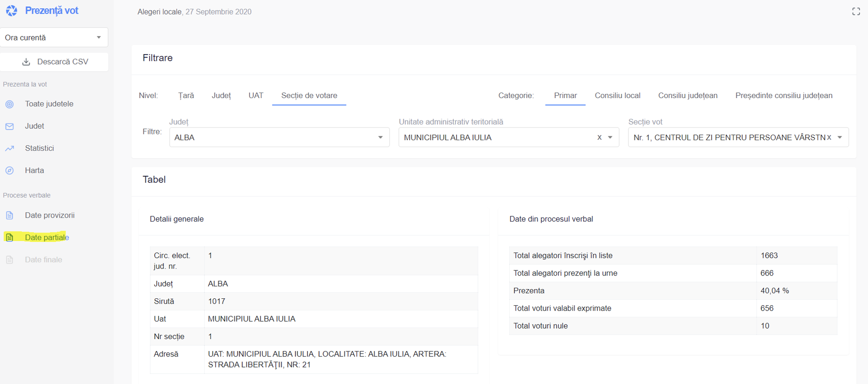Click the fullscreen icon at top right

point(856,11)
